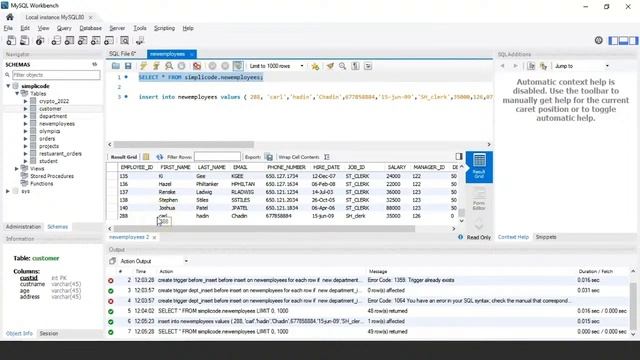640x360 pixels.
Task: Create new table toolbar icon
Action: pyautogui.click(x=69, y=40)
